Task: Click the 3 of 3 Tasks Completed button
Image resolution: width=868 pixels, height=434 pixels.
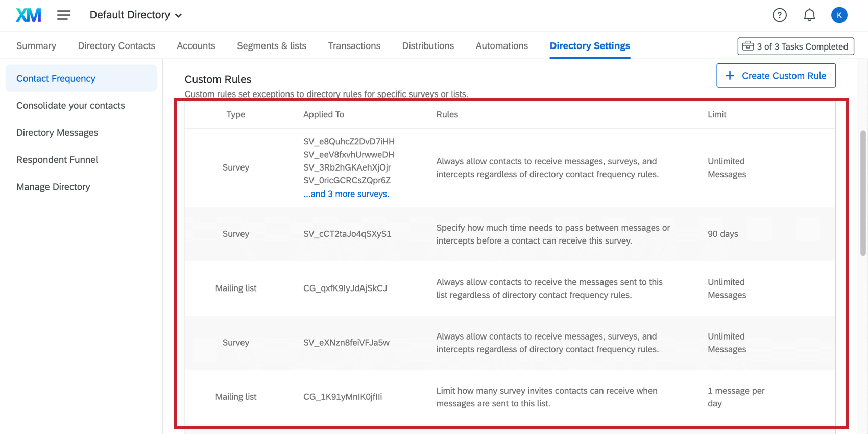Action: coord(796,46)
